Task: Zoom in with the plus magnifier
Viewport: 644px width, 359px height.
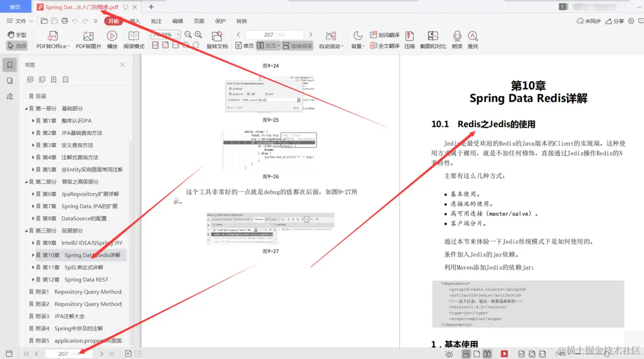Action: click(x=198, y=35)
